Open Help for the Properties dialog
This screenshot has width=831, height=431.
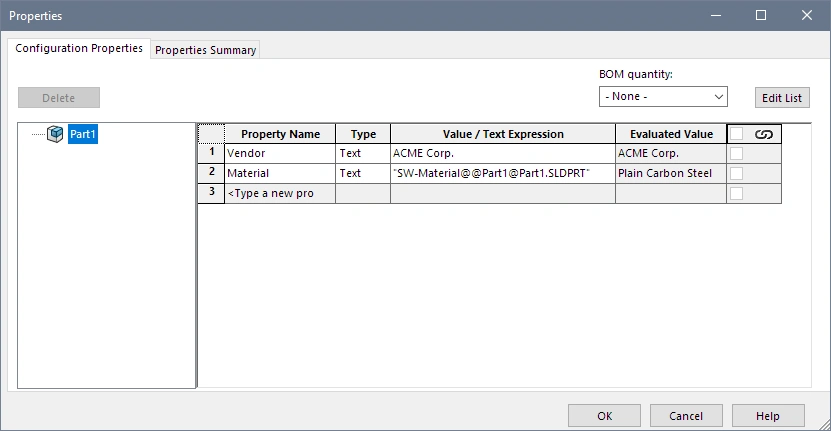768,416
